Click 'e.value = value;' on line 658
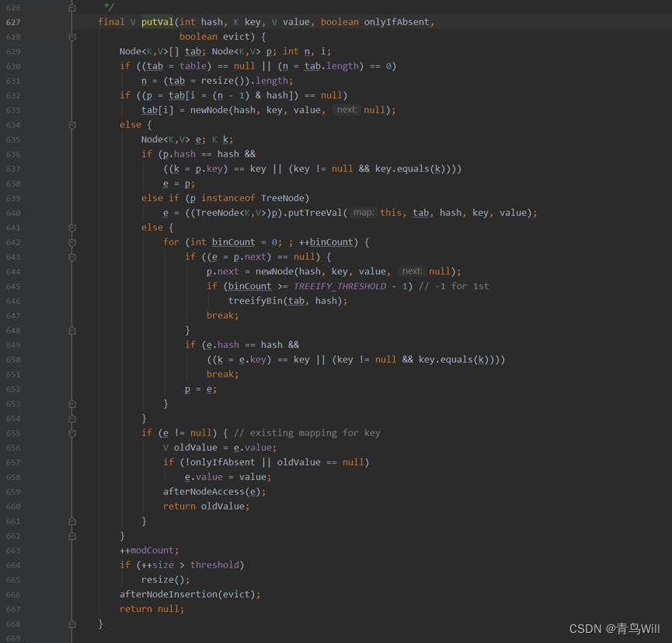 [x=228, y=477]
